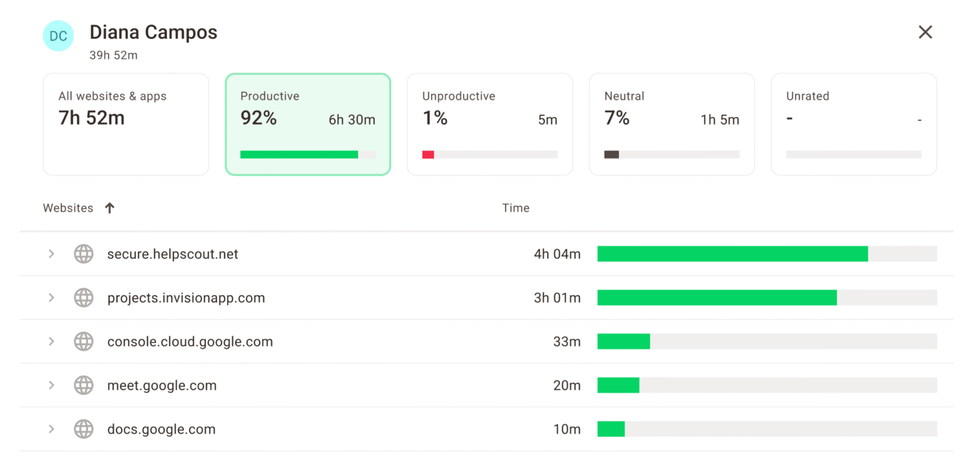
Task: Click the globe icon beside meet.google.com
Action: pyautogui.click(x=83, y=385)
